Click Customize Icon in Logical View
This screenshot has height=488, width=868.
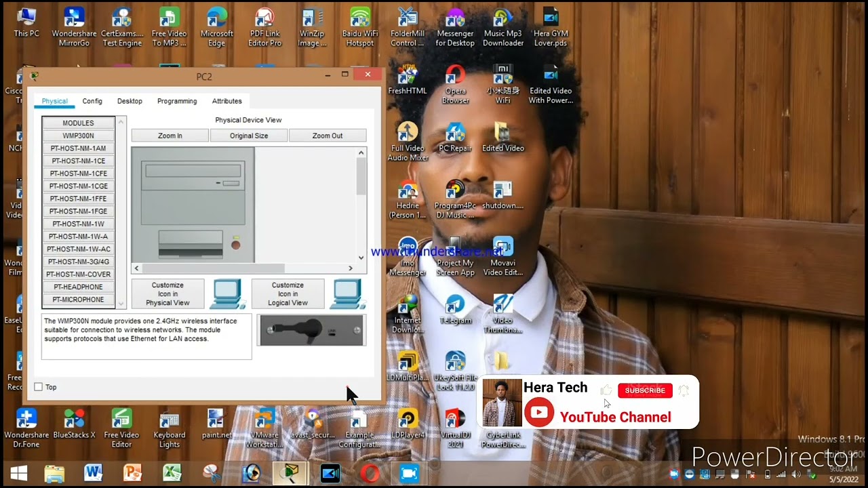coord(288,294)
